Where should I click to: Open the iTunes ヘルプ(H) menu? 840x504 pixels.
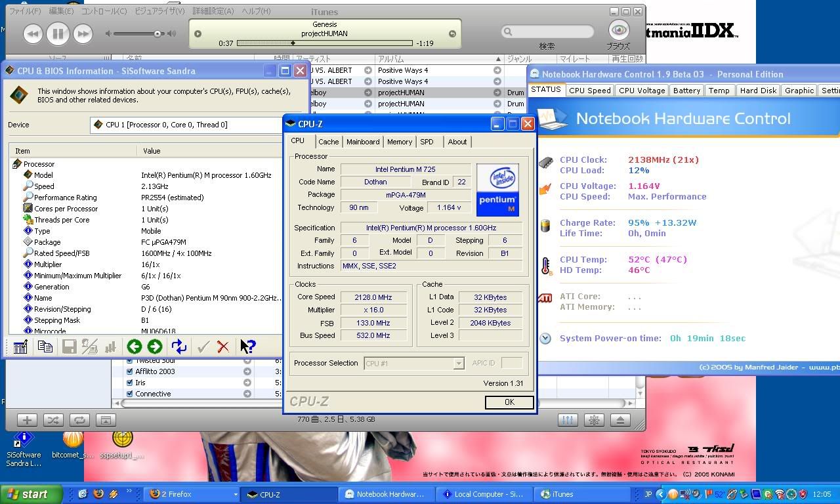coord(256,11)
